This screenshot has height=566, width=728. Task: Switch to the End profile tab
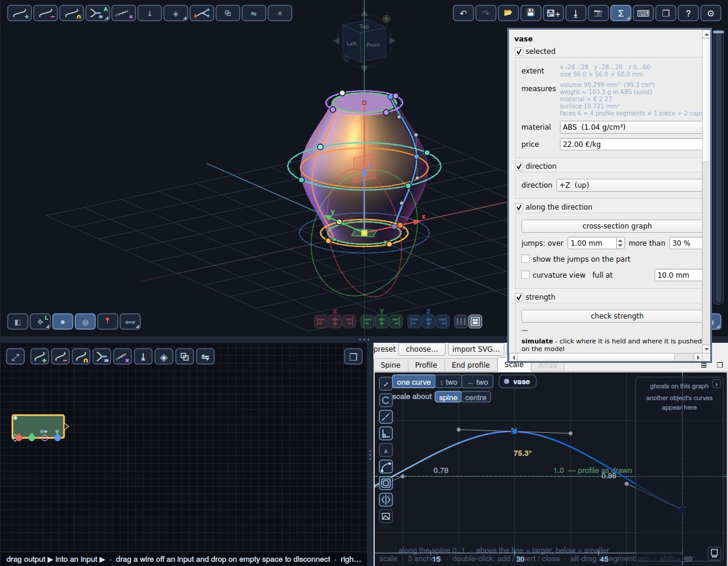coord(471,365)
